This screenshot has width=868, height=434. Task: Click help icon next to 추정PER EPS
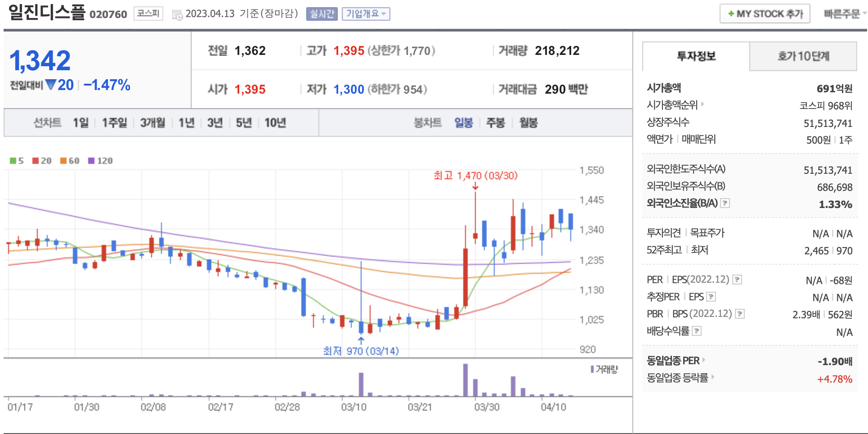coord(711,297)
